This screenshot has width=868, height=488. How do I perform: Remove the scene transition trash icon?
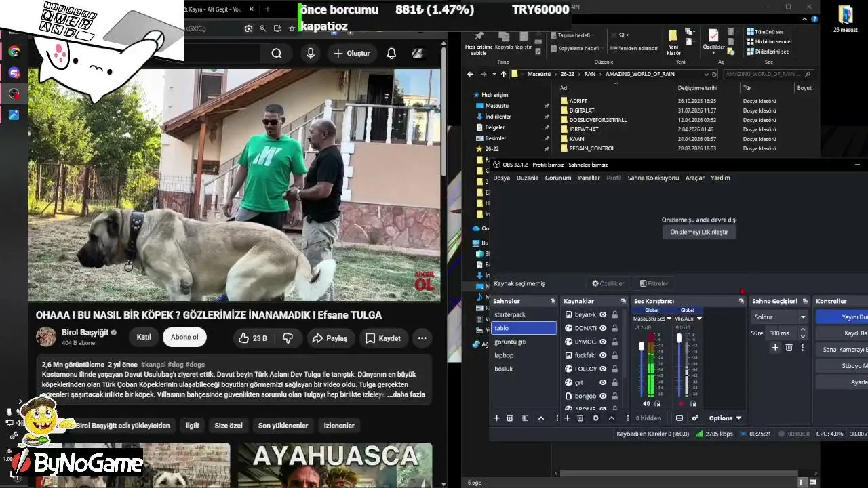coord(789,348)
